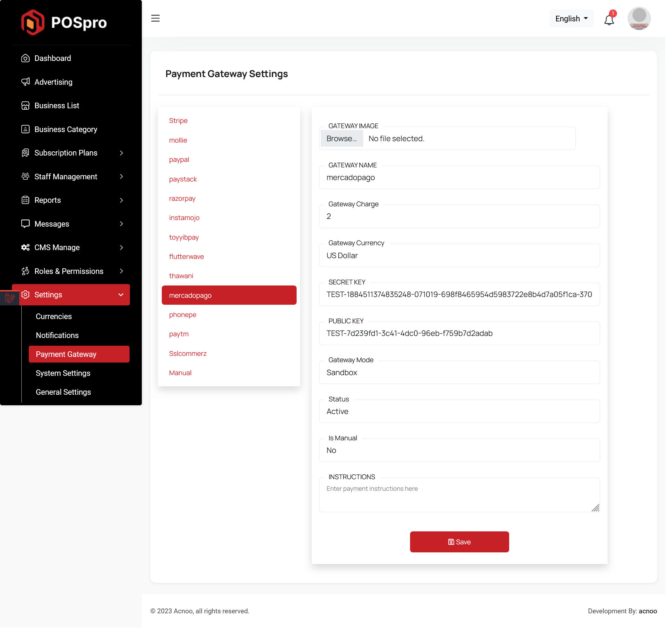672x634 pixels.
Task: Expand the Reports submenu chevron
Action: click(x=121, y=200)
